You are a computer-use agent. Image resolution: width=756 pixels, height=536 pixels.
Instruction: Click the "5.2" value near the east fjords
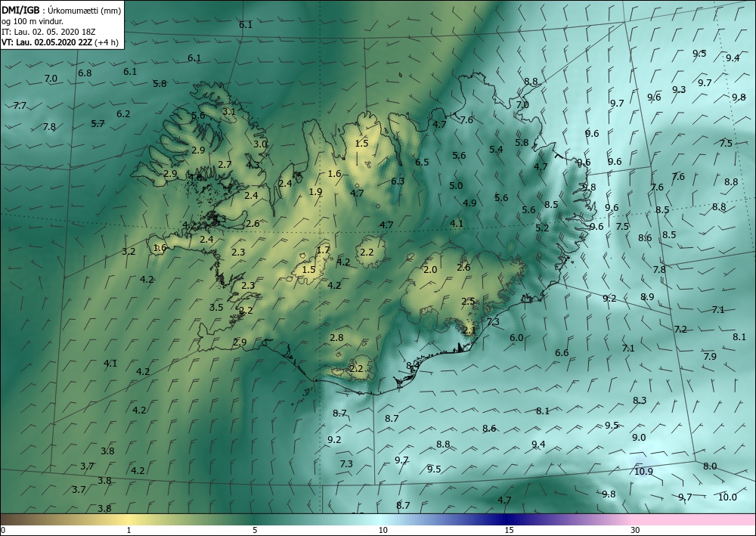point(542,228)
